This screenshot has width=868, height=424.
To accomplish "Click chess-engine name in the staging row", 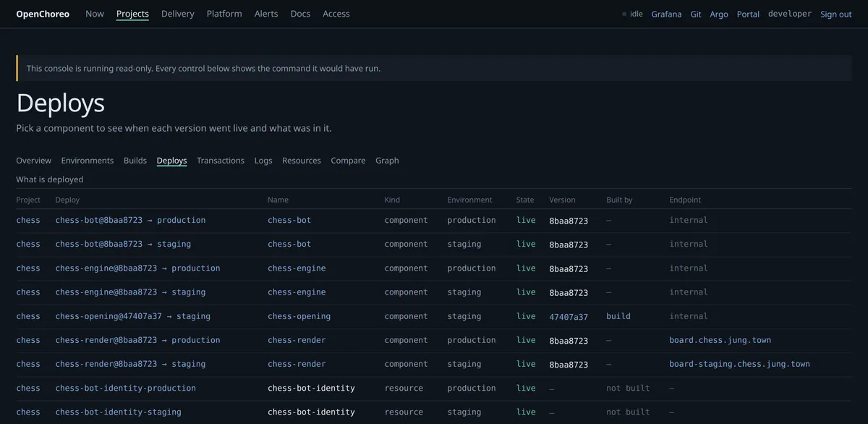I will (x=297, y=292).
